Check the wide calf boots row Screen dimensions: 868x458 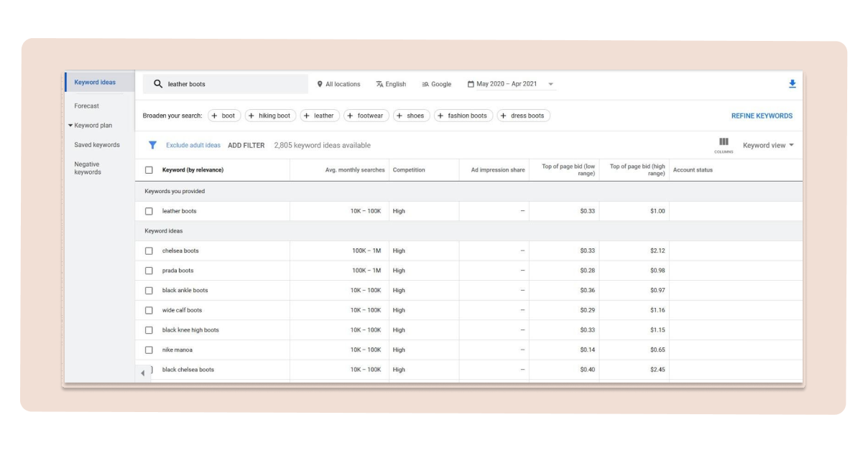pos(149,310)
